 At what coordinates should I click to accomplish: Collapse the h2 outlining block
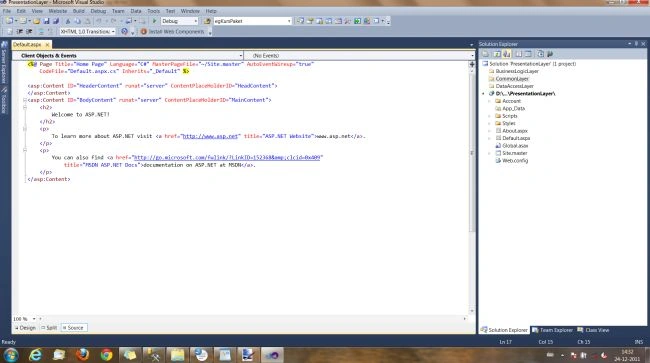point(25,107)
